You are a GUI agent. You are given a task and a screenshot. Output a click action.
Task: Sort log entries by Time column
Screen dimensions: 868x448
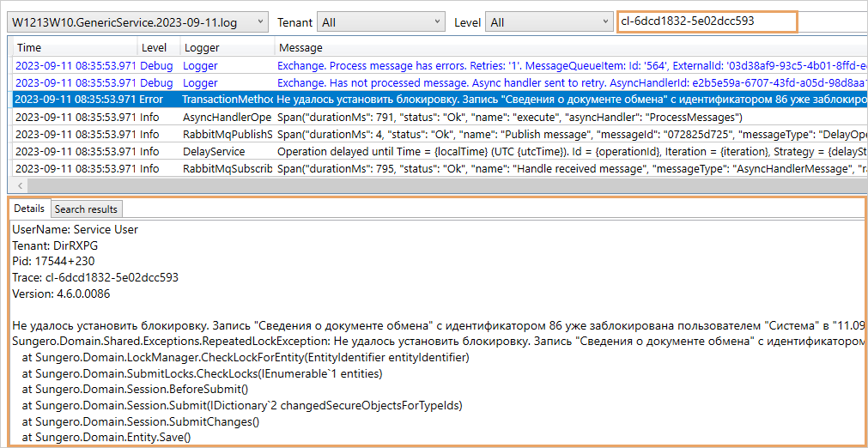click(x=73, y=48)
